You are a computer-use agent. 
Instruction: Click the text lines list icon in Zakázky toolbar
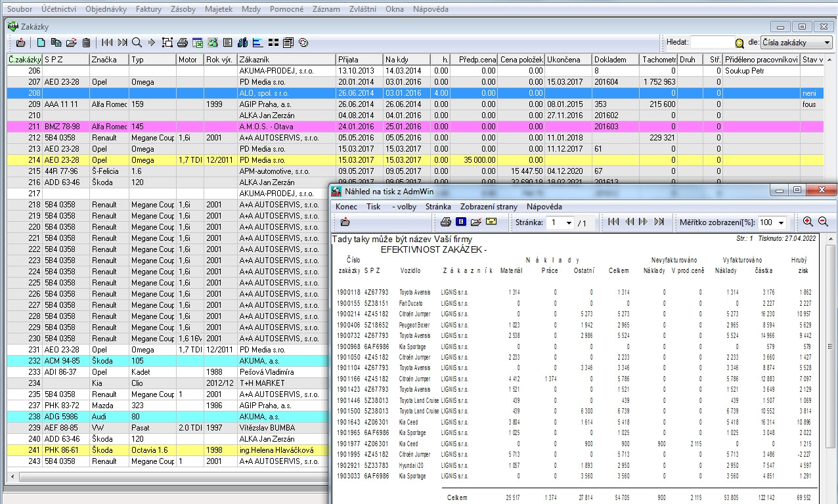[228, 43]
